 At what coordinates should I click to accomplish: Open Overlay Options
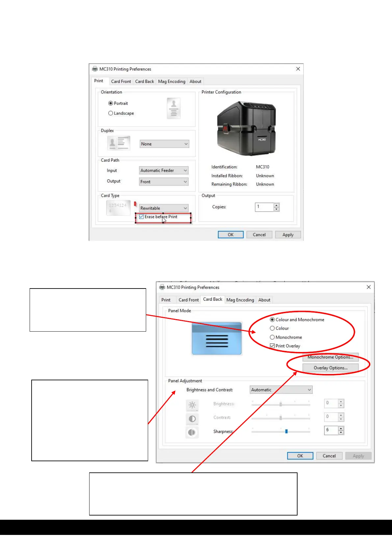(330, 368)
